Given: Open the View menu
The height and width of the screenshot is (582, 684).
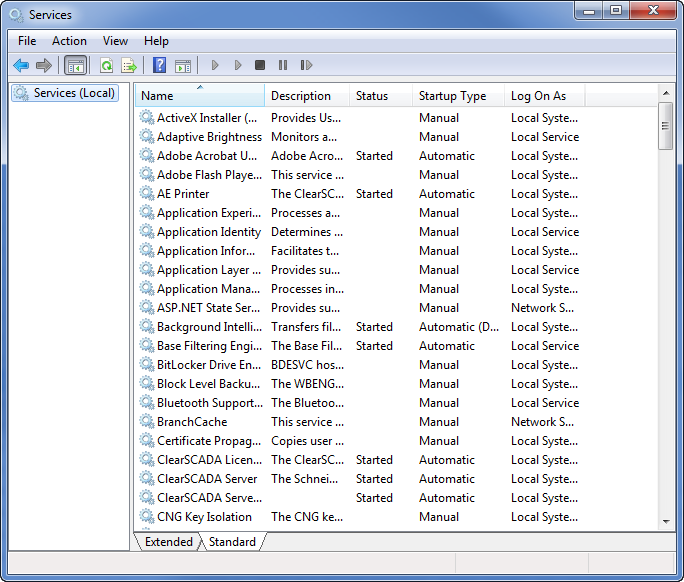Looking at the screenshot, I should coord(115,41).
